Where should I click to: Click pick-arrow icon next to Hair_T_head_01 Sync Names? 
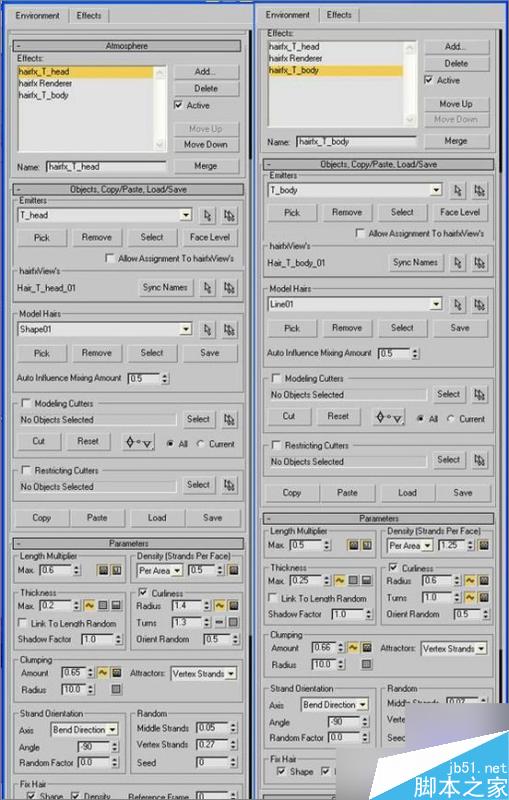click(207, 288)
